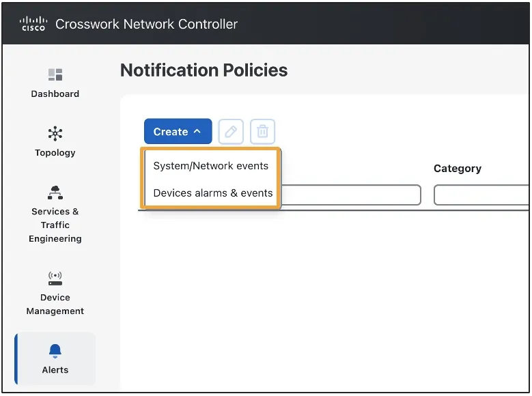Click the Category filter input field
Screen dimensions: 532x396
481,195
